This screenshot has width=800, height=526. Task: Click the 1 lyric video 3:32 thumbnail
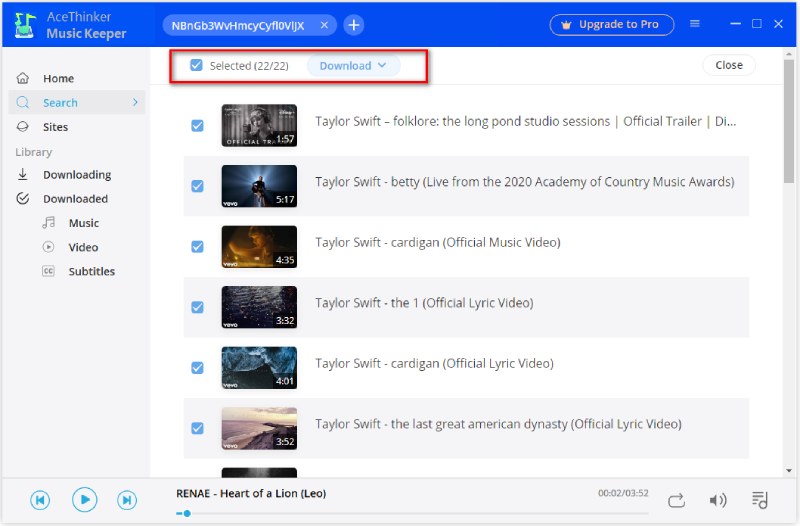coord(259,307)
